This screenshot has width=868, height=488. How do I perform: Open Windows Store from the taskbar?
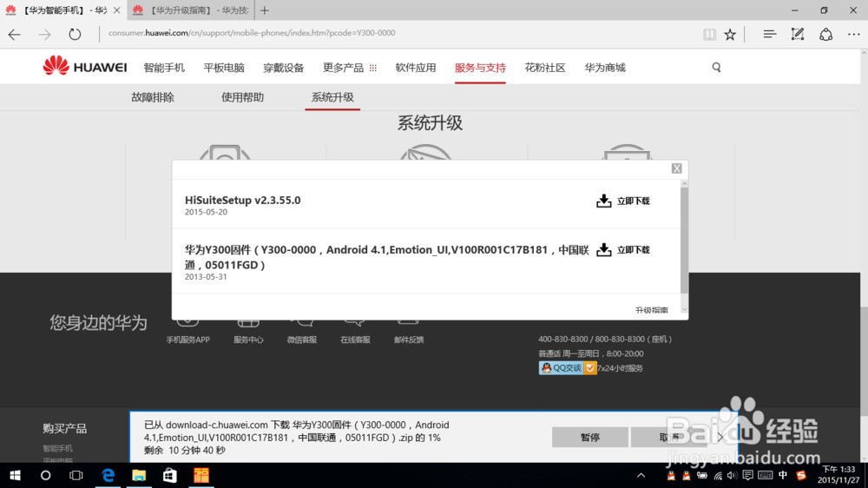coord(170,475)
